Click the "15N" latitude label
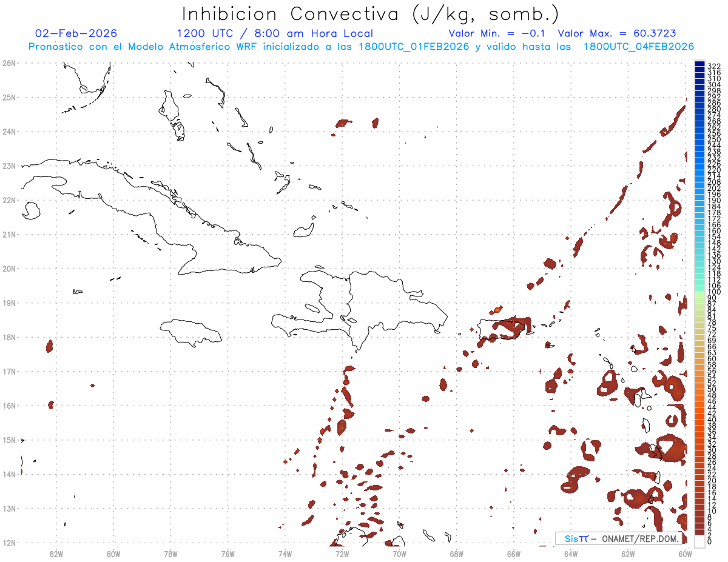Viewport: 728px width, 562px height. click(9, 440)
